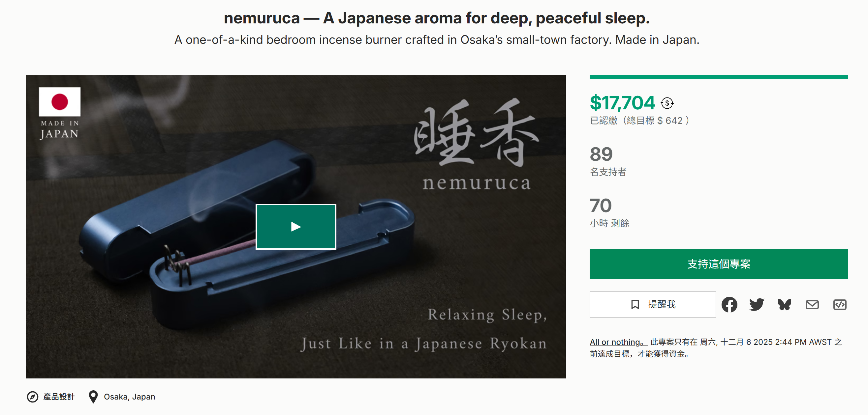Click the green funding progress bar

click(x=718, y=77)
